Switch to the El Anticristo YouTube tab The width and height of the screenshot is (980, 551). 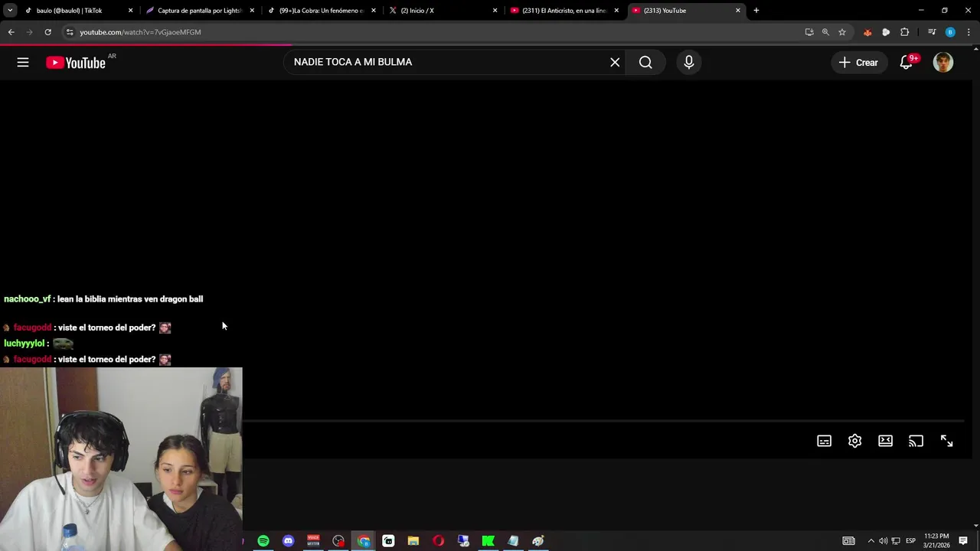click(565, 11)
